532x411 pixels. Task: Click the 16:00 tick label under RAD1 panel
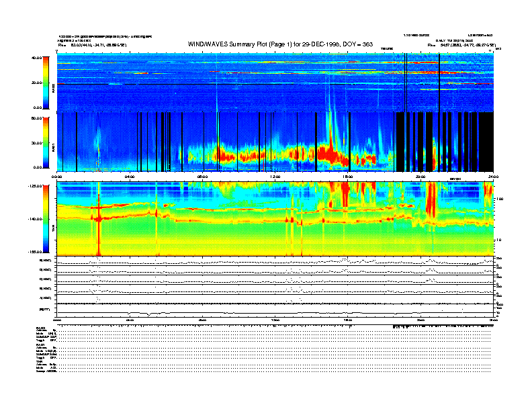348,177
